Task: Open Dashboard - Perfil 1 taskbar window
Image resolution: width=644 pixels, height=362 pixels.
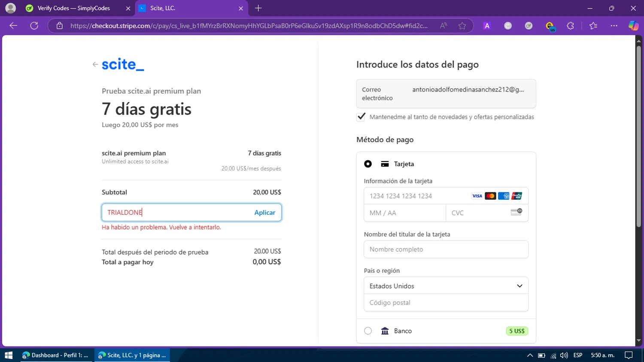Action: pyautogui.click(x=56, y=355)
